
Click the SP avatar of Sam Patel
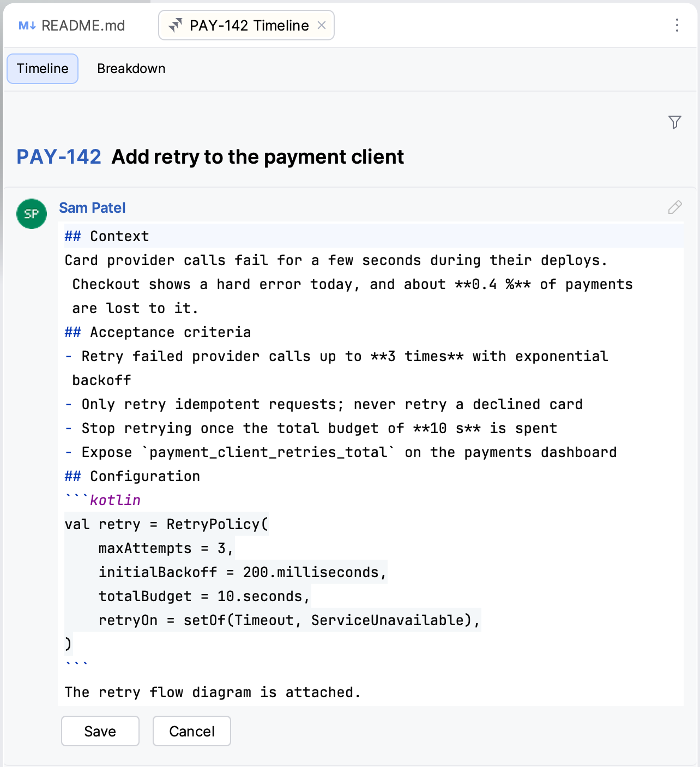click(x=32, y=214)
